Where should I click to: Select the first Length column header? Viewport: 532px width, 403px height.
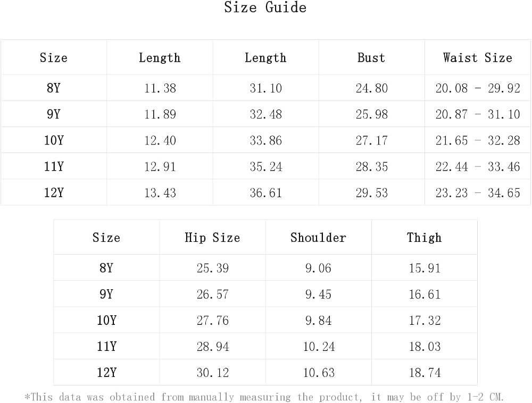[x=160, y=58]
